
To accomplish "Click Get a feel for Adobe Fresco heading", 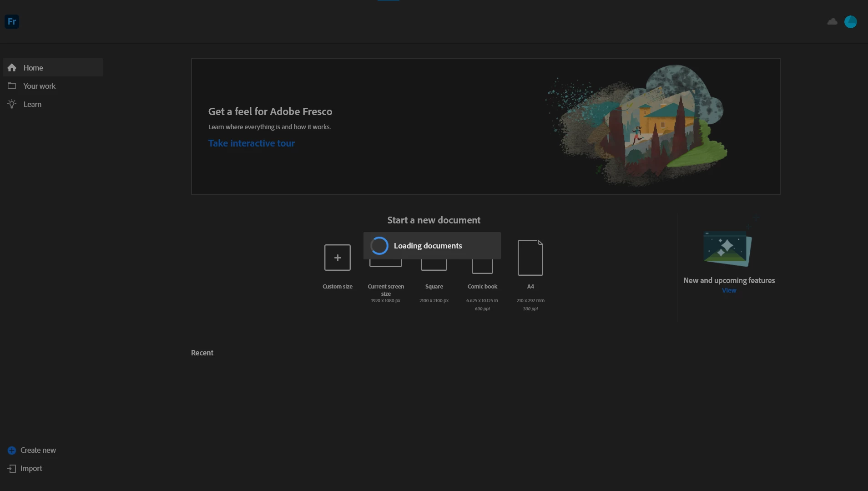I will point(270,111).
